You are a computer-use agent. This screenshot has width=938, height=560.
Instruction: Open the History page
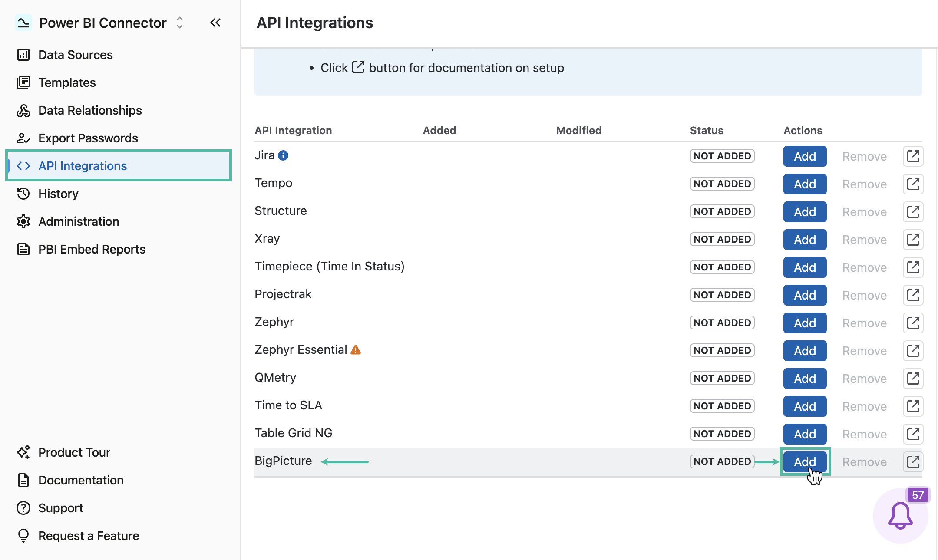coord(58,194)
